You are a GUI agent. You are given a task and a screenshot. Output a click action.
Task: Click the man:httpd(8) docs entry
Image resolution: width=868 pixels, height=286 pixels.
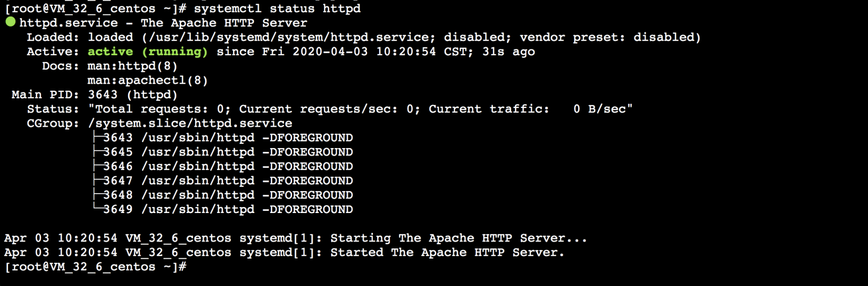point(132,66)
